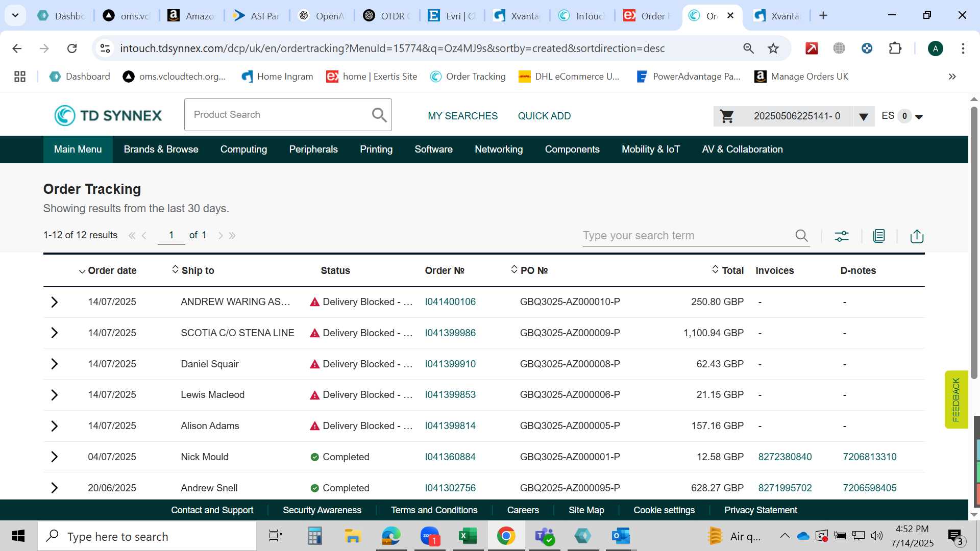980x551 pixels.
Task: Bookmark page with star icon
Action: tap(773, 48)
